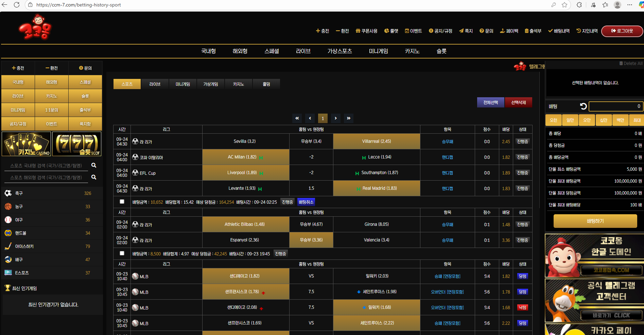Open soccer category with ball icon
The image size is (644, 335).
(x=8, y=193)
